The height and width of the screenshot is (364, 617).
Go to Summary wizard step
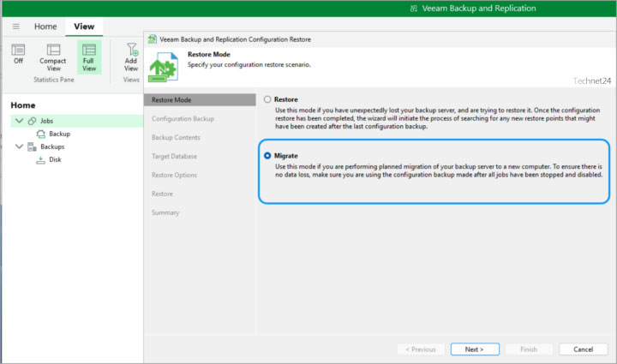tap(165, 212)
